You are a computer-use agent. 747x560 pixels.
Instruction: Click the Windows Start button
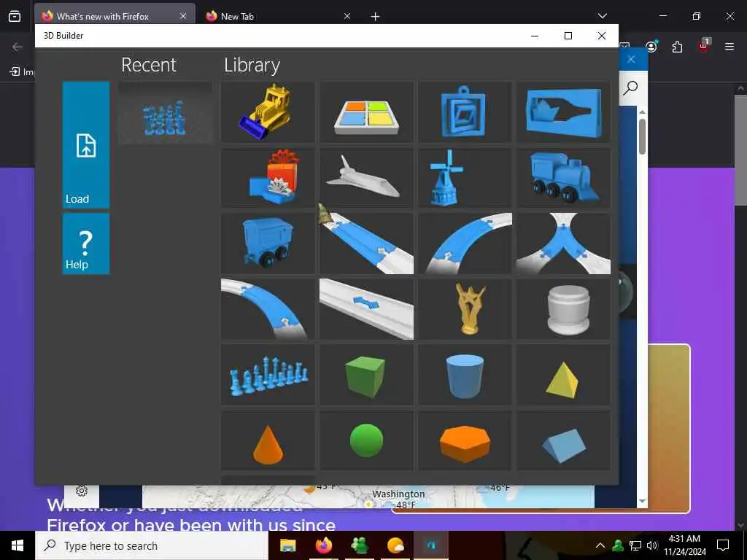click(18, 545)
